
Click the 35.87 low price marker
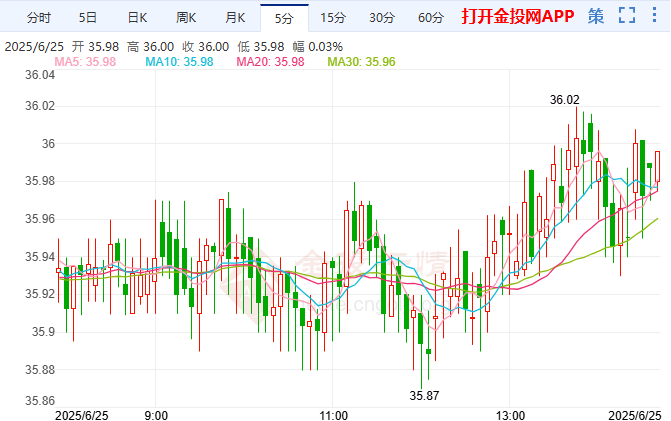(425, 395)
